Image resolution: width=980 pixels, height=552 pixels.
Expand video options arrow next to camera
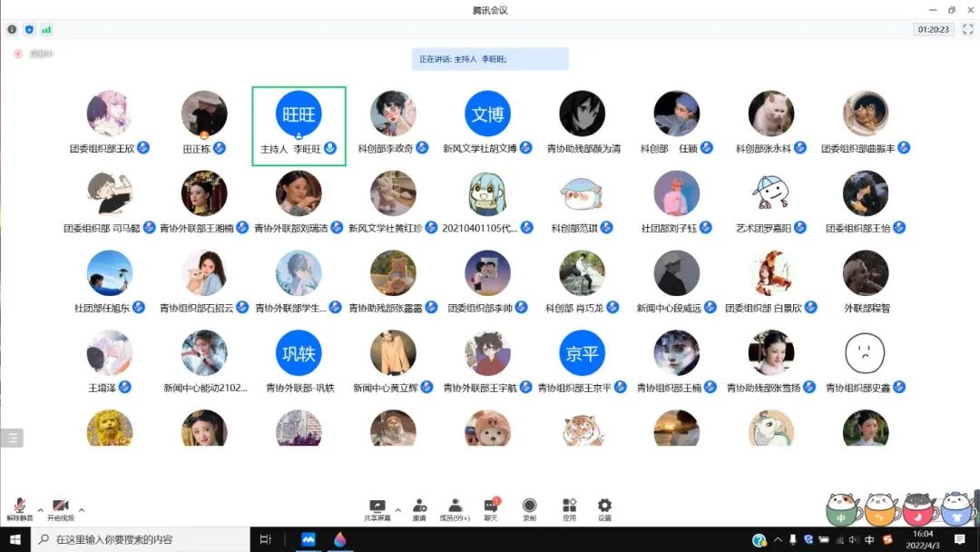tap(82, 510)
